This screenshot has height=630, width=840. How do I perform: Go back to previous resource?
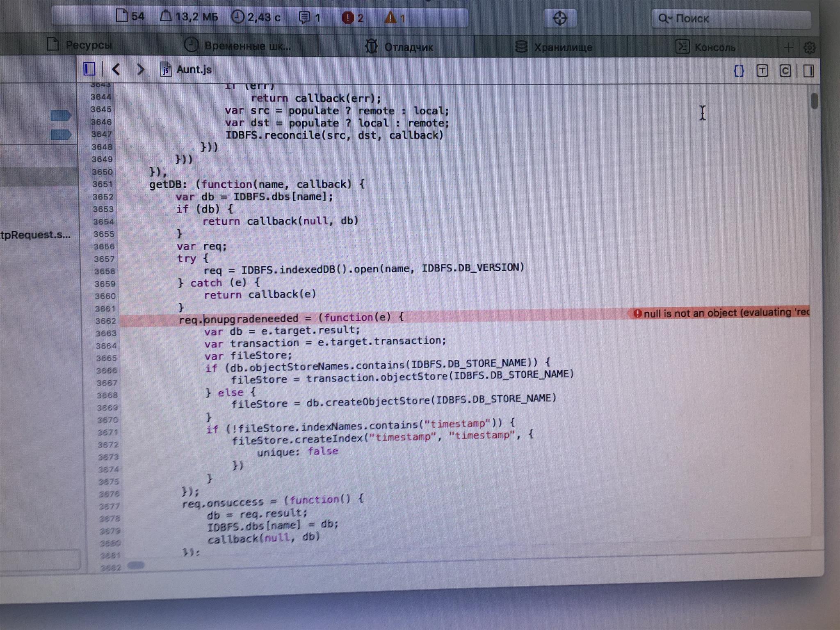pos(116,69)
